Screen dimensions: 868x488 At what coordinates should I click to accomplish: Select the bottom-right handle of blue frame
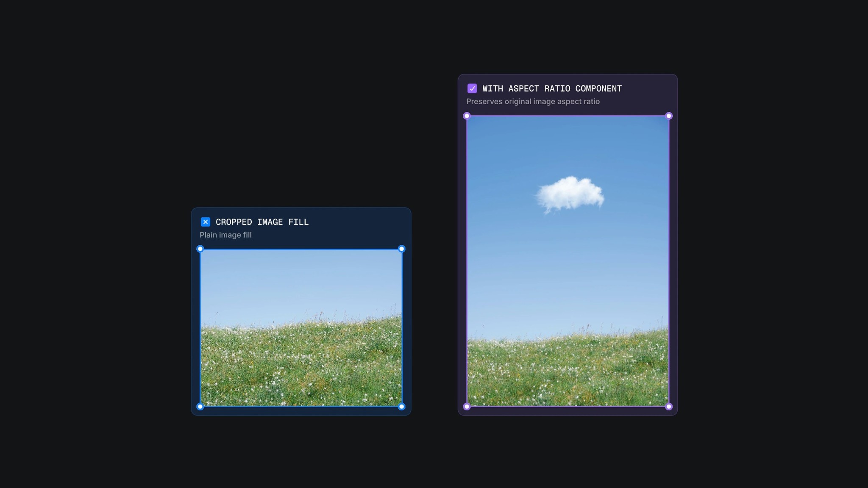click(401, 406)
